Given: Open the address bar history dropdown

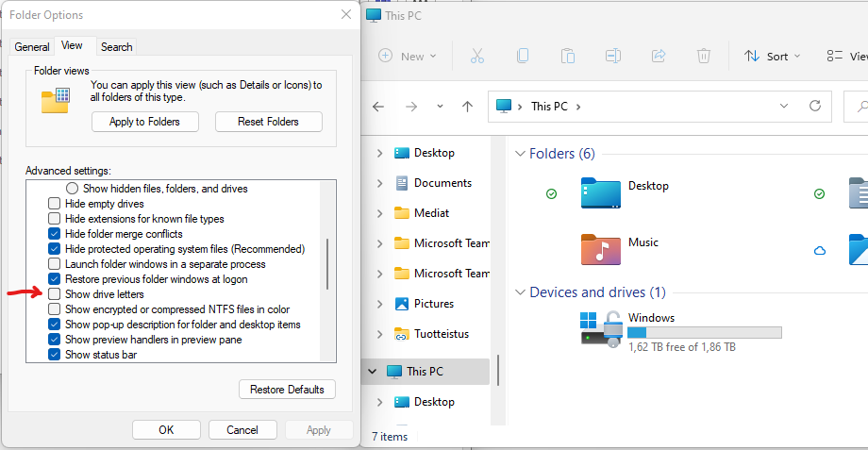Looking at the screenshot, I should [x=784, y=106].
